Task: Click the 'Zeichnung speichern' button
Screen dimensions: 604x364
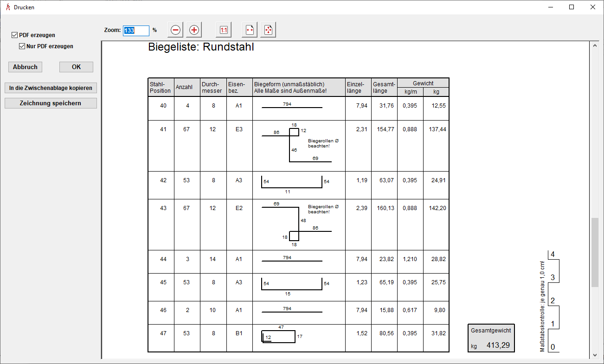Action: pyautogui.click(x=51, y=103)
